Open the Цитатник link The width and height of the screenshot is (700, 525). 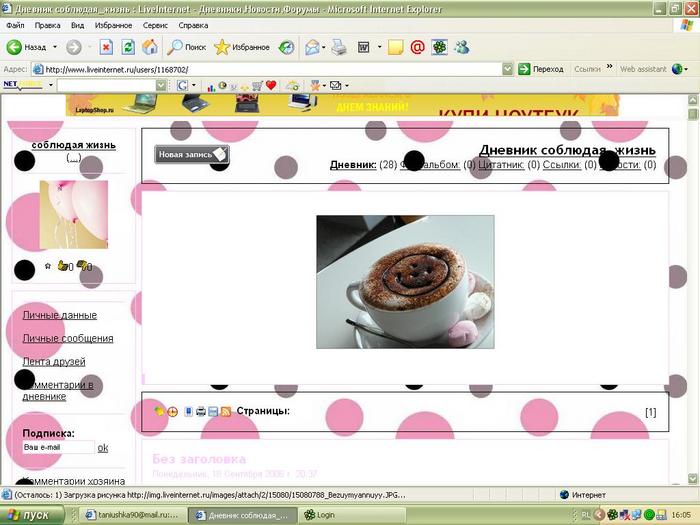point(501,165)
